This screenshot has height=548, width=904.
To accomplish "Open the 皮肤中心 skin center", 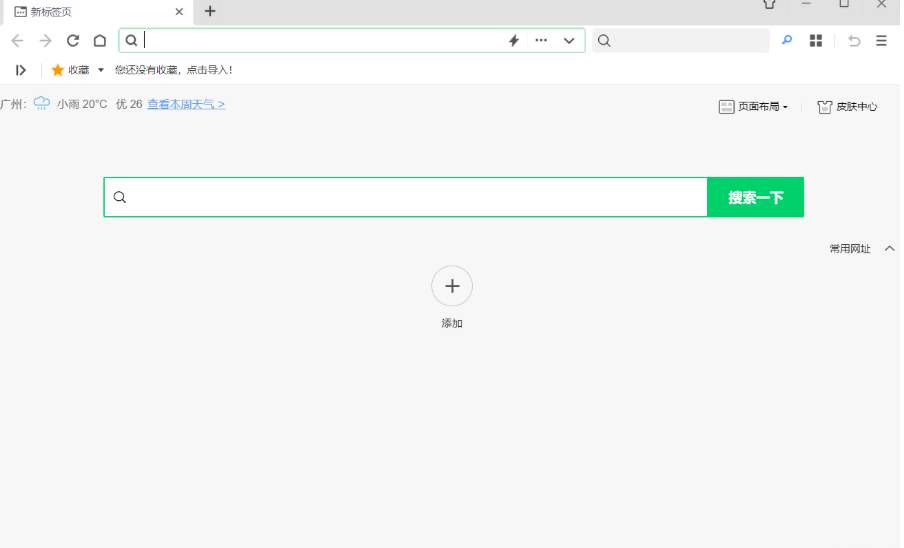I will point(848,107).
